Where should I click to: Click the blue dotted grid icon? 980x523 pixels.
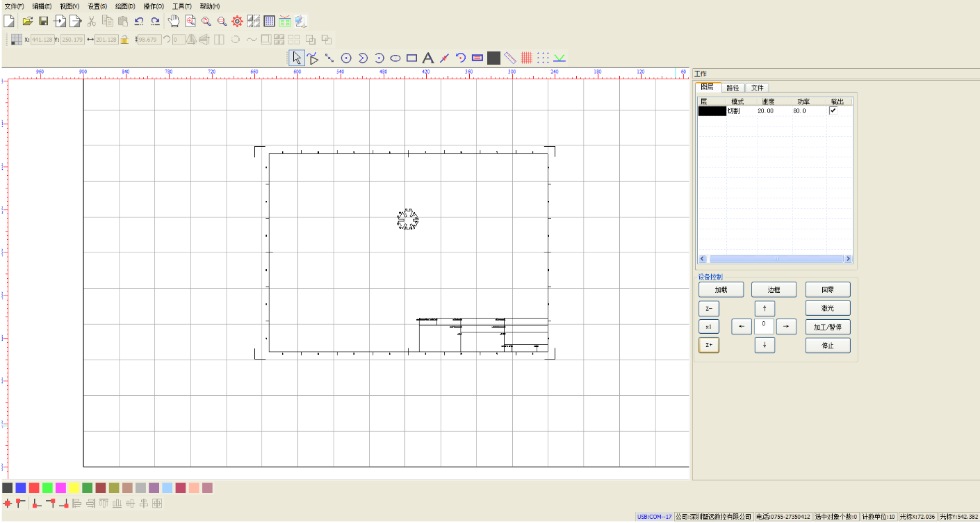(x=543, y=58)
